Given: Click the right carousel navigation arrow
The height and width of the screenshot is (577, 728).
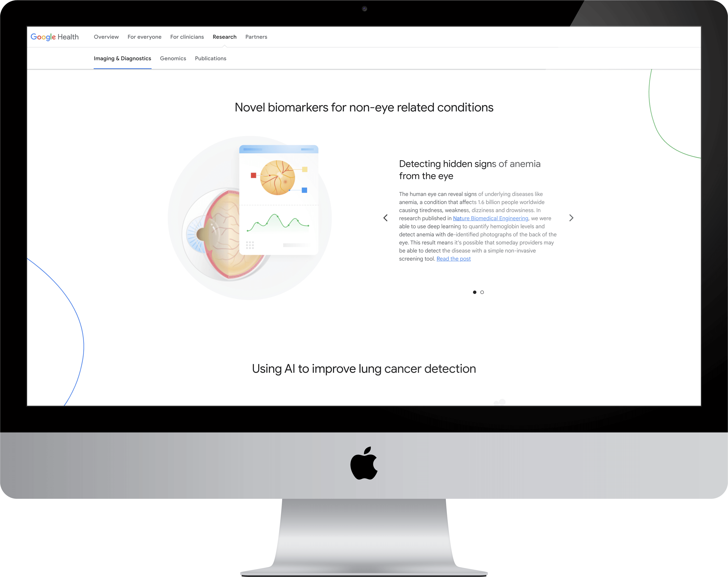Looking at the screenshot, I should [x=571, y=218].
